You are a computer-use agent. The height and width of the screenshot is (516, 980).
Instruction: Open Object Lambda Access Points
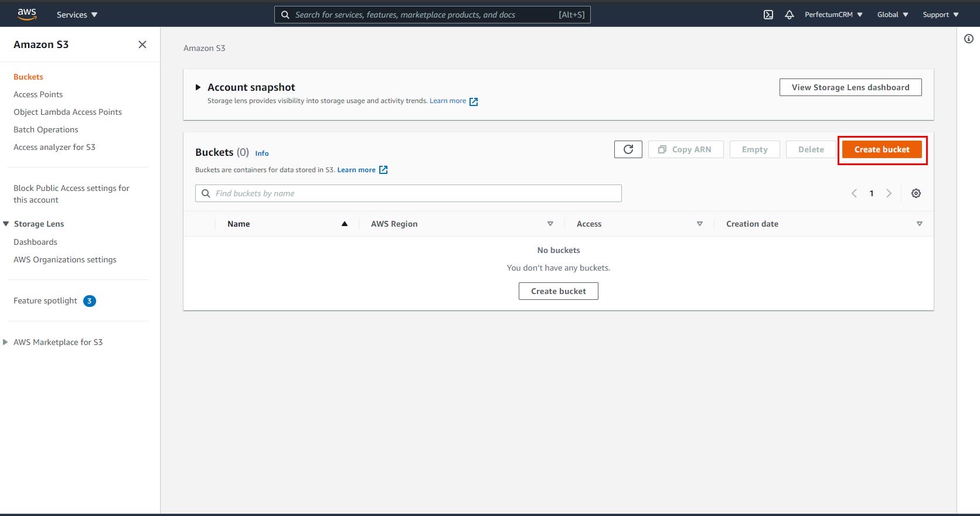[x=67, y=112]
